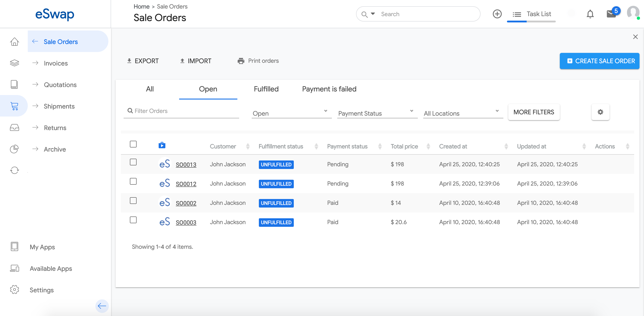Click the notification bell icon
Screen dimensions: 644x316
(590, 14)
